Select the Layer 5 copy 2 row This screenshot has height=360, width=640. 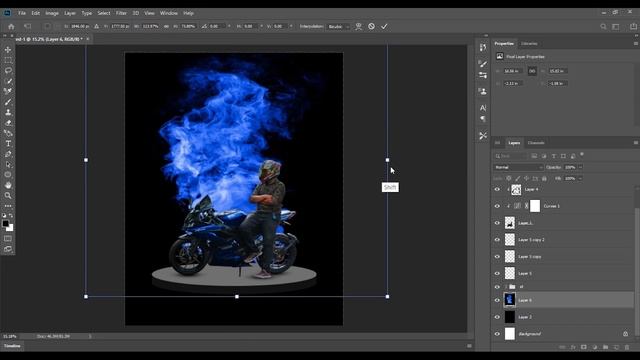point(563,240)
